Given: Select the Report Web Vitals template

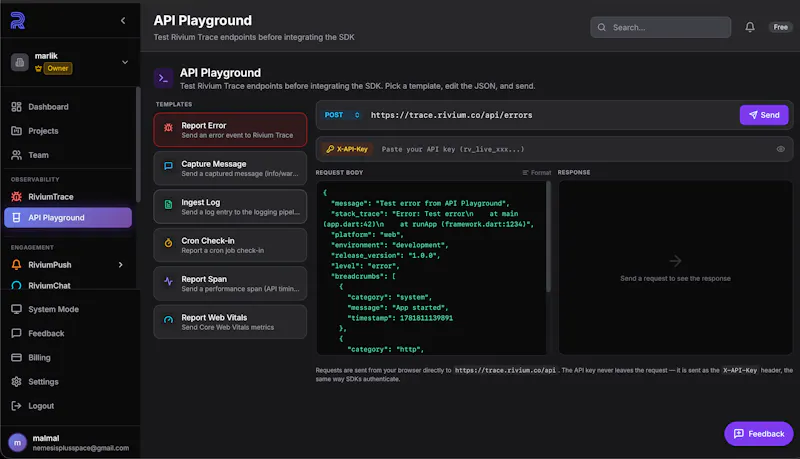Looking at the screenshot, I should tap(230, 322).
